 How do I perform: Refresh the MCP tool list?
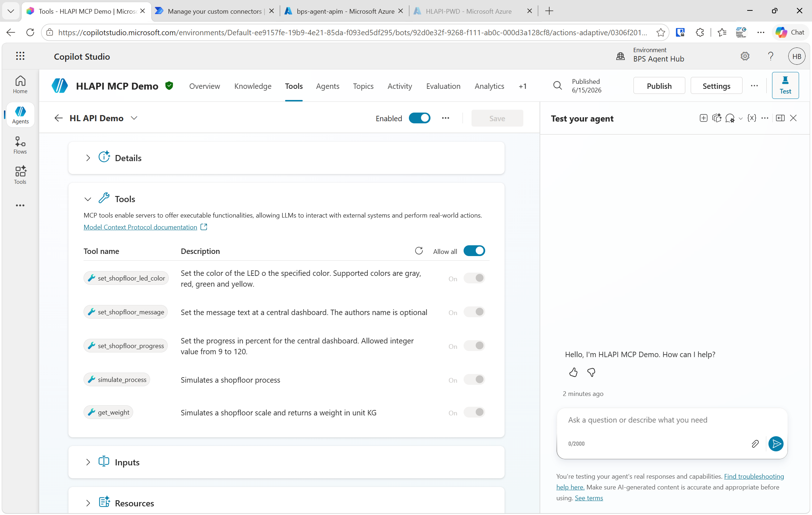[x=419, y=251]
